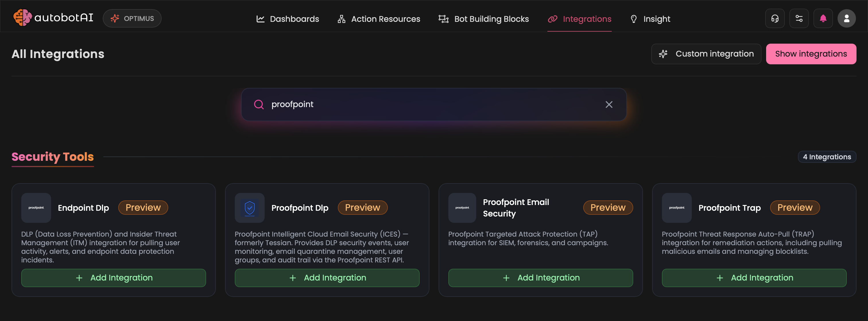Image resolution: width=868 pixels, height=321 pixels.
Task: Go to the Dashboards tab
Action: tap(287, 19)
